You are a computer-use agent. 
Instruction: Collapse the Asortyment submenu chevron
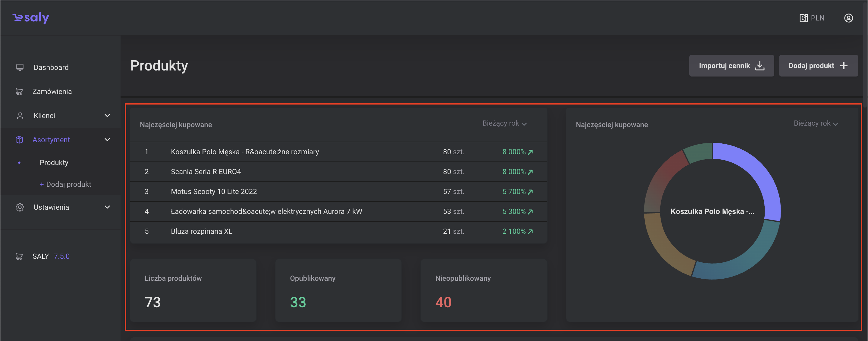[107, 140]
